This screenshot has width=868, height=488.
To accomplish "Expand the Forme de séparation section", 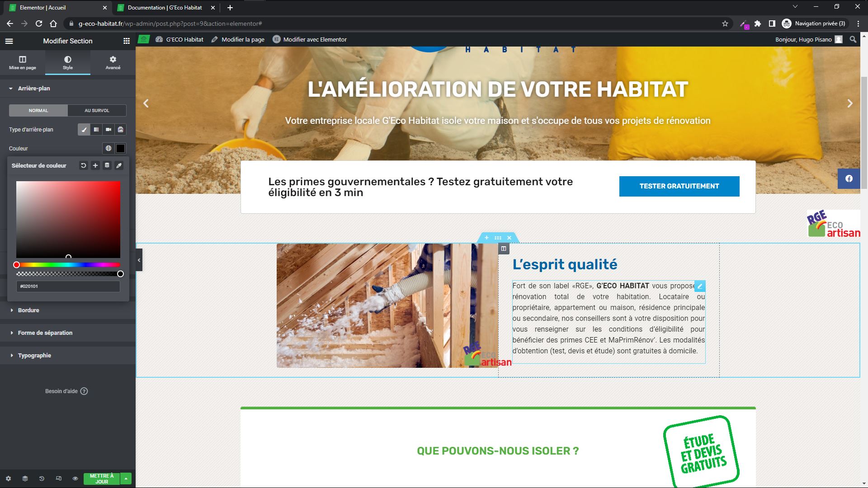I will pyautogui.click(x=45, y=333).
